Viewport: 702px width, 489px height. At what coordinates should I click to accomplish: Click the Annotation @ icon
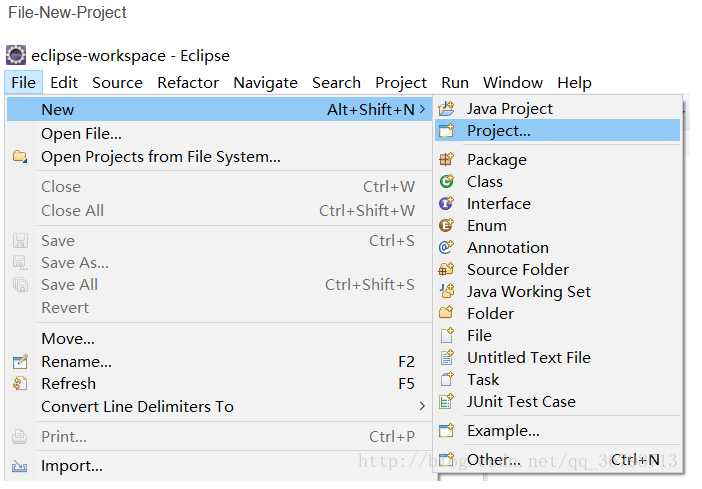point(446,247)
